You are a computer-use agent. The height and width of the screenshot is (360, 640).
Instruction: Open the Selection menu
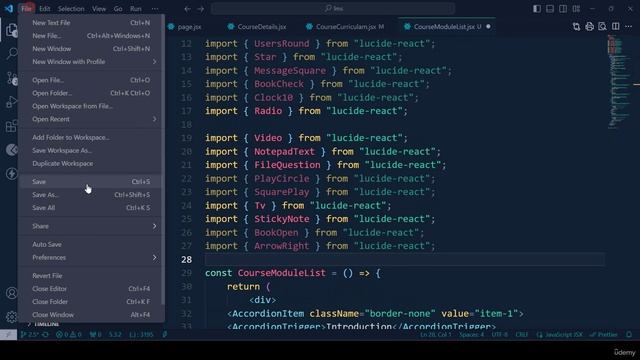(x=71, y=9)
